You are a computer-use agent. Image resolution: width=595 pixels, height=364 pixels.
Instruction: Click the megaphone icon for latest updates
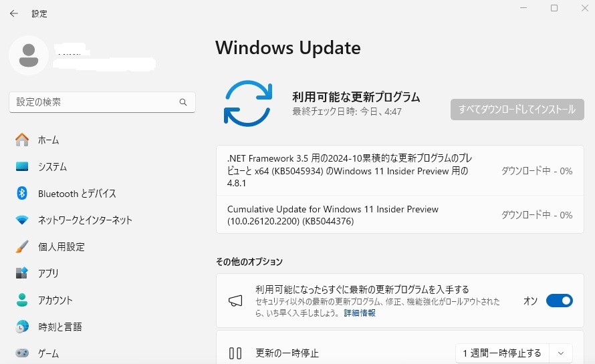point(235,301)
